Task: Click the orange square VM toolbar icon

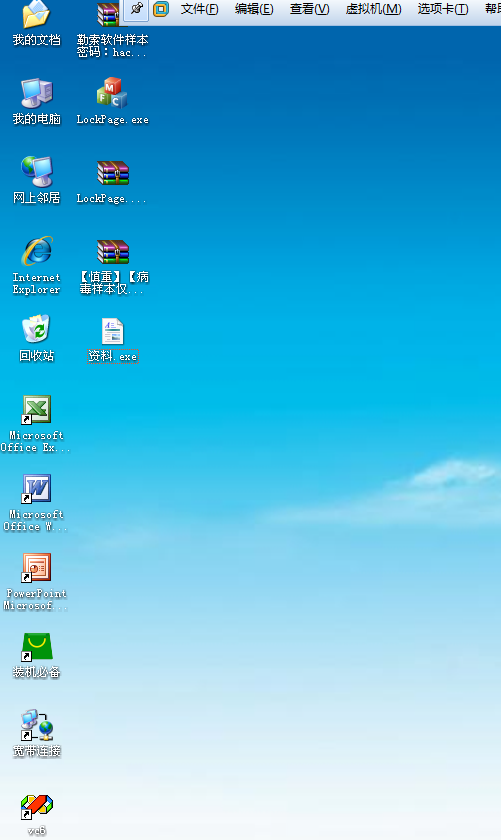Action: coord(161,9)
